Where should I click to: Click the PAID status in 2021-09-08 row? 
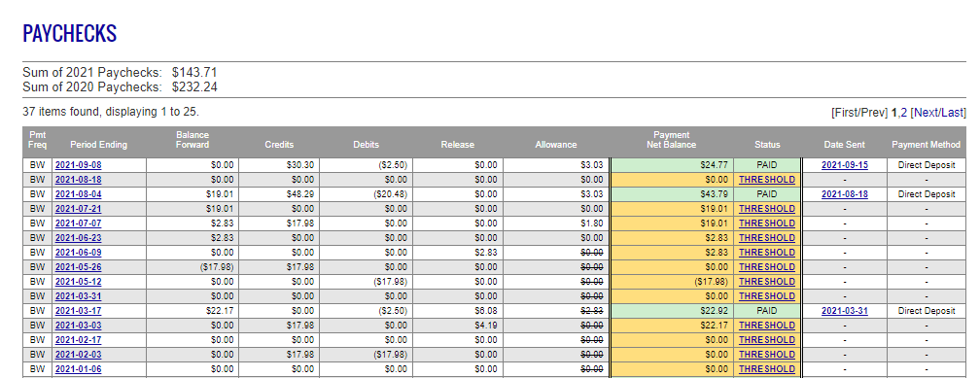click(x=767, y=165)
